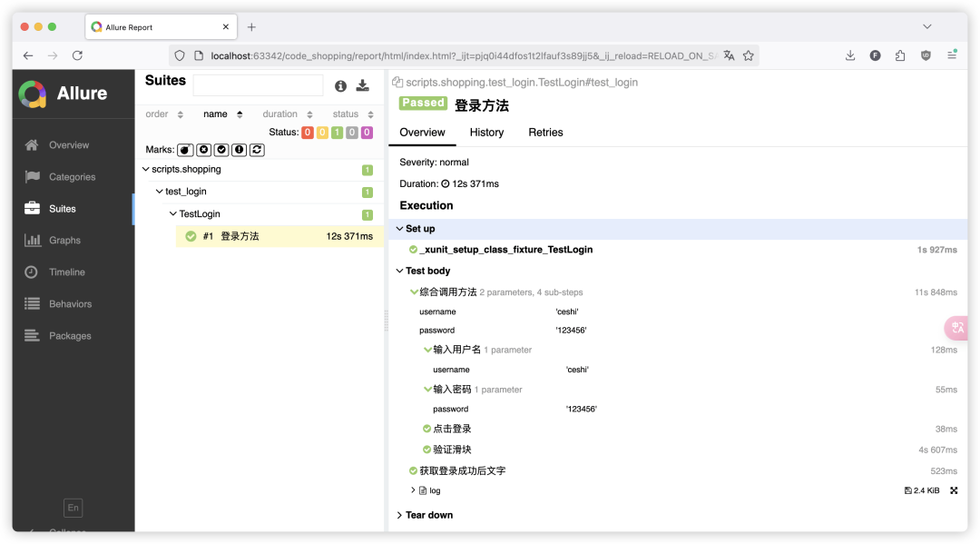Viewport: 980px width, 544px height.
Task: Sort suites by name
Action: [222, 114]
